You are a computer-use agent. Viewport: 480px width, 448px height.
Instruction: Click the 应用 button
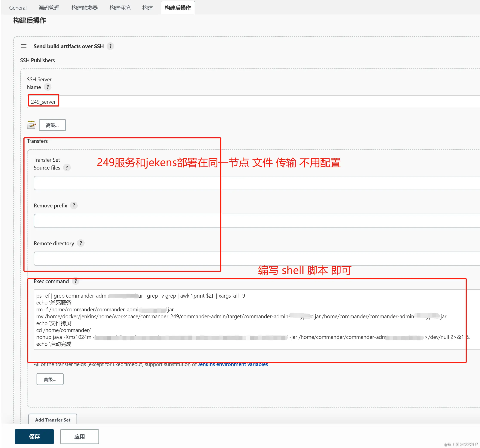[x=80, y=436]
